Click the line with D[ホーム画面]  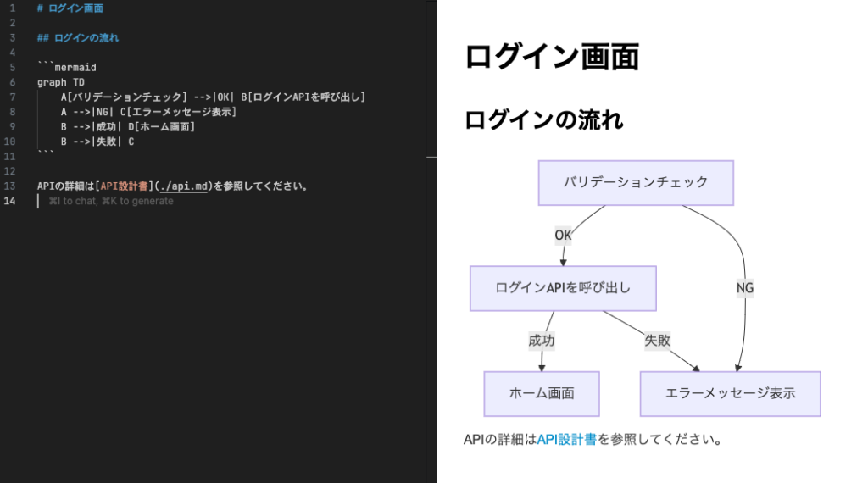tap(128, 127)
